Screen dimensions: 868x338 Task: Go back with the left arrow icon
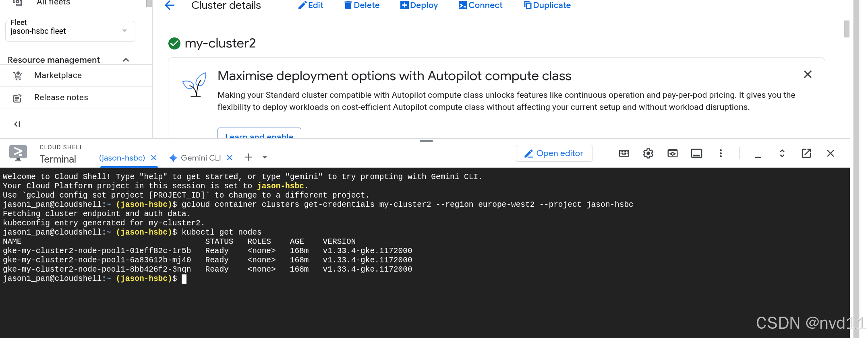click(x=170, y=5)
